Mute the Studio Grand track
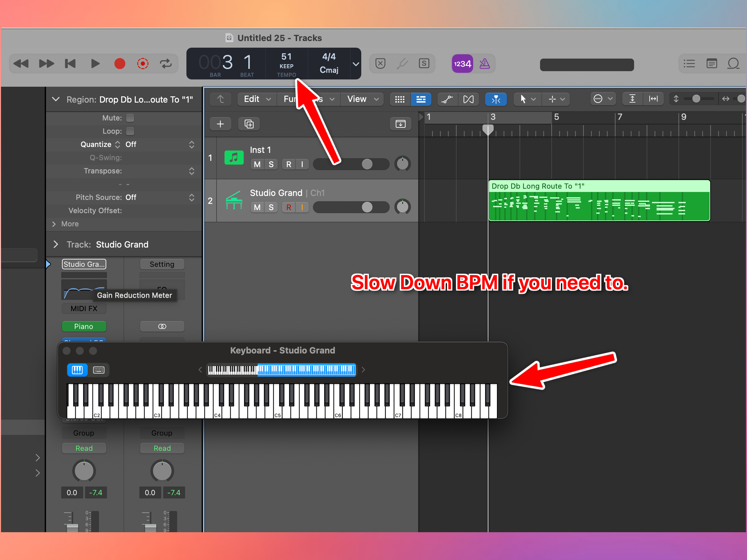Image resolution: width=747 pixels, height=560 pixels. pos(257,207)
